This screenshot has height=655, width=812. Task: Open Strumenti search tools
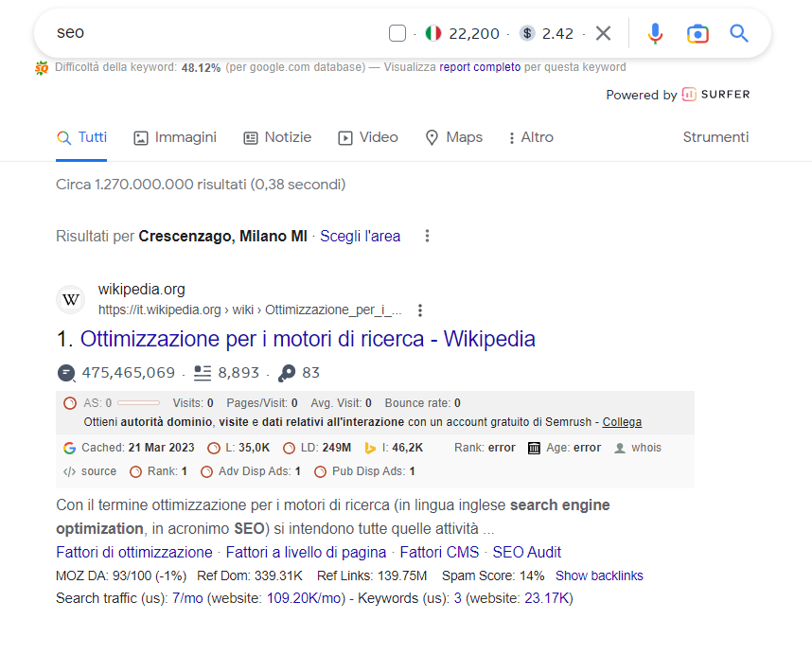(x=715, y=137)
